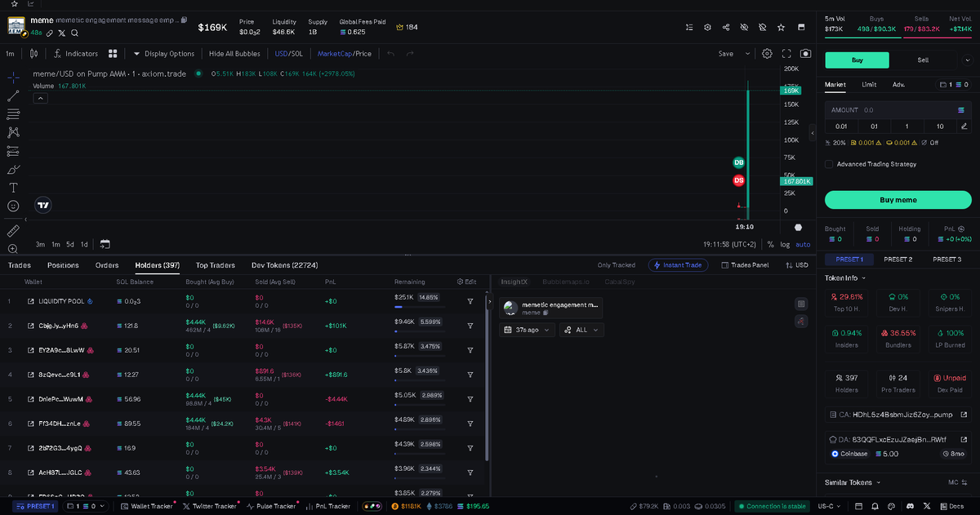Enable Advanced Trading Strategy checkbox

click(829, 164)
